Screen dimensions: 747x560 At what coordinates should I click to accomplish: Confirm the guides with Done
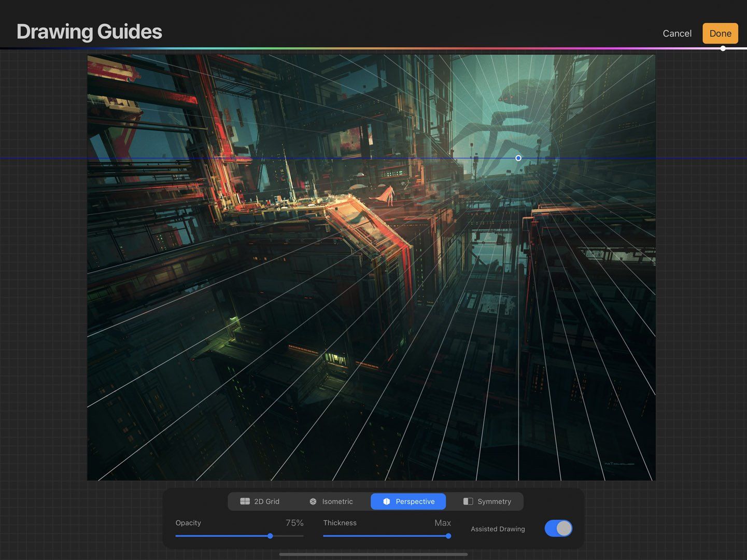click(x=720, y=33)
